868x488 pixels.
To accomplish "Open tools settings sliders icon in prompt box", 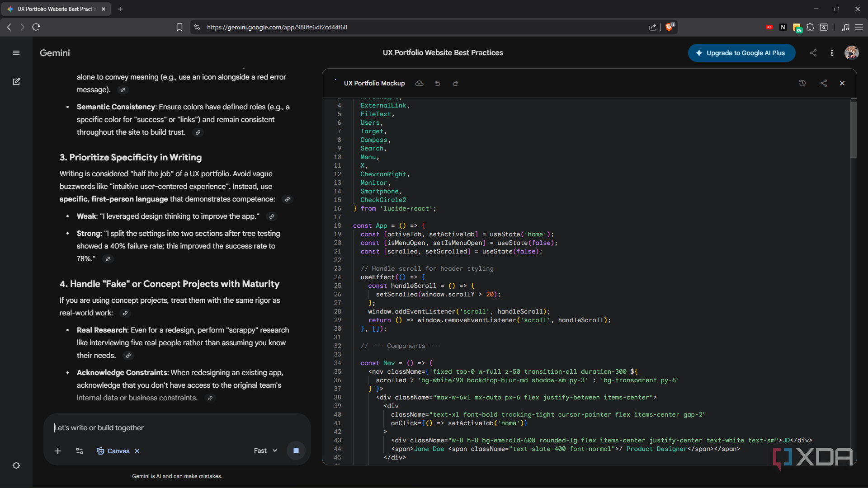I will point(80,451).
